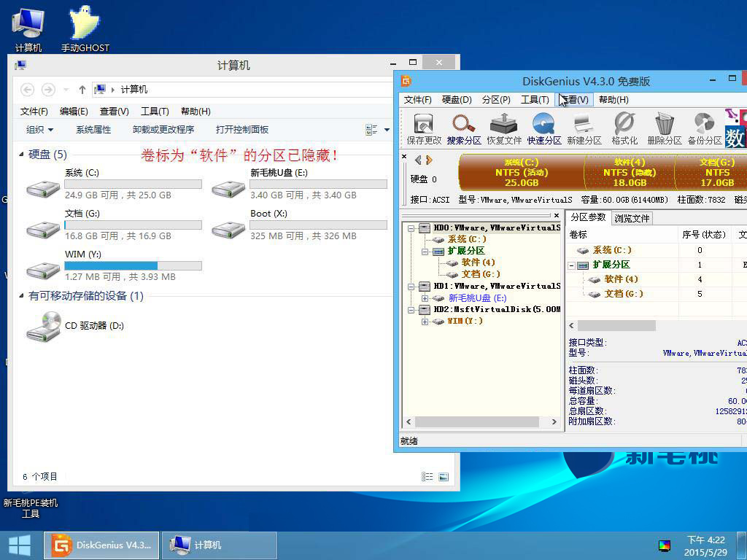This screenshot has width=747, height=560.
Task: Open recent locations dropdown beside Forward arrow
Action: pos(66,90)
